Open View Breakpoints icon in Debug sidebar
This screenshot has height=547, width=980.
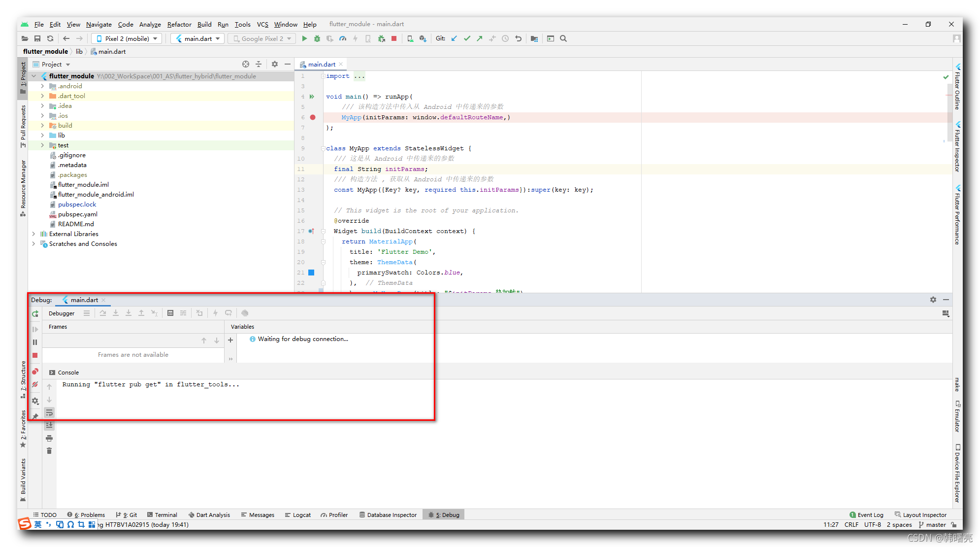[35, 372]
